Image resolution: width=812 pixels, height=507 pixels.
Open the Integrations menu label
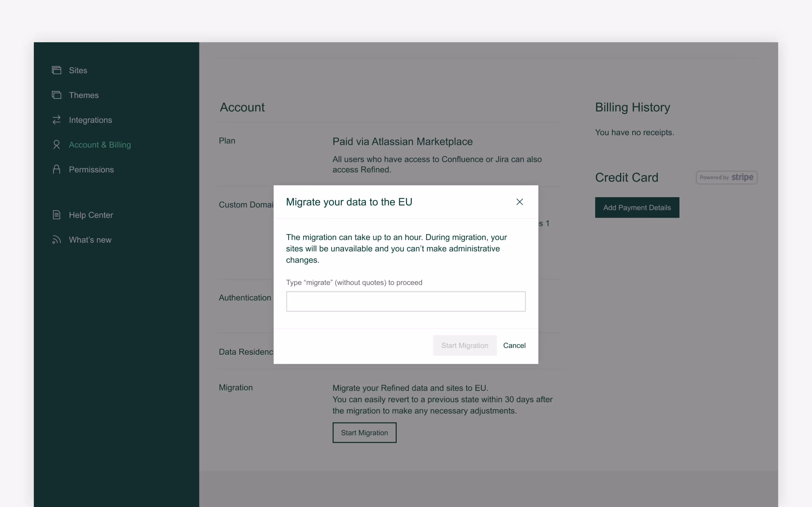(90, 120)
